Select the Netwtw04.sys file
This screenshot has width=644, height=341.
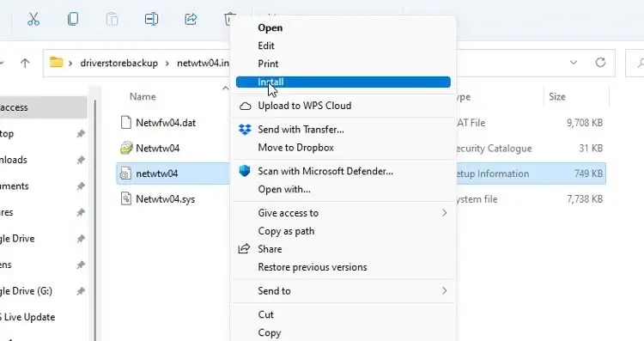(165, 199)
